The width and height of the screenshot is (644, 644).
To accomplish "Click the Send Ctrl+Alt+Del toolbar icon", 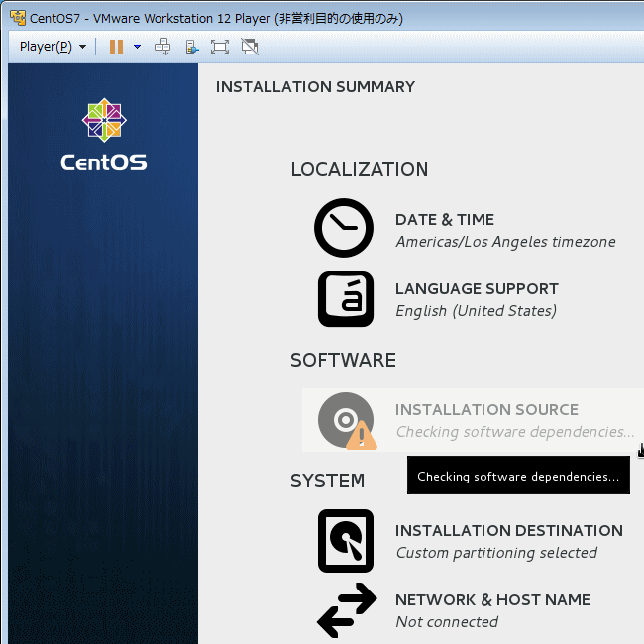I will (x=162, y=47).
